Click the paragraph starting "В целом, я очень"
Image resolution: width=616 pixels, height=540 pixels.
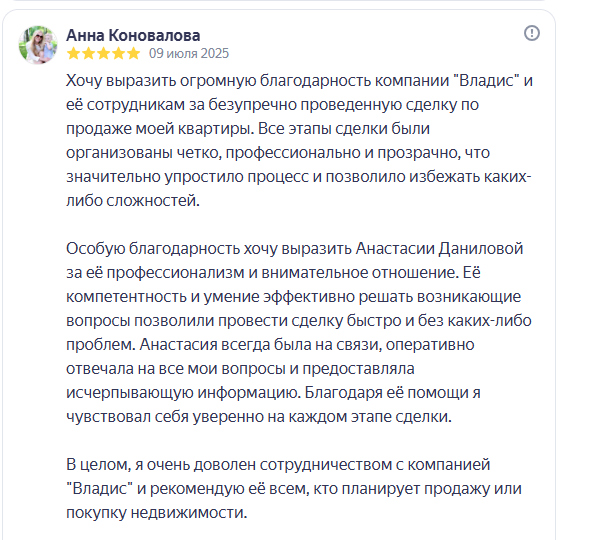point(294,489)
